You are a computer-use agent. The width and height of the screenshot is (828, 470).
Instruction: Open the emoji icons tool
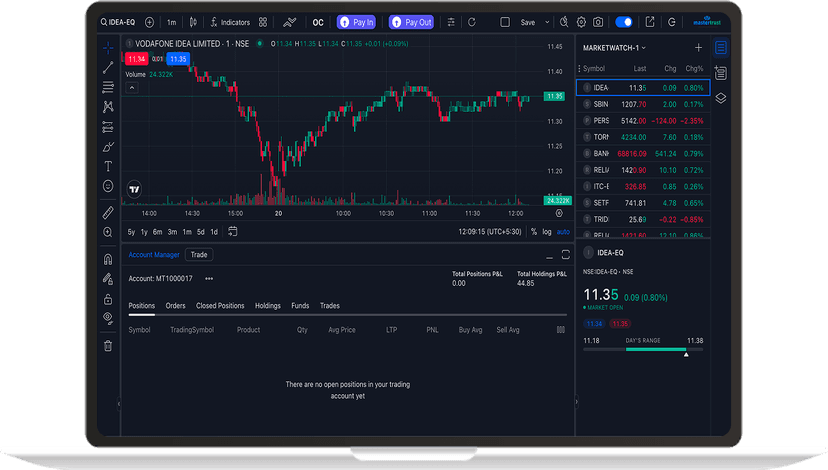[x=108, y=186]
